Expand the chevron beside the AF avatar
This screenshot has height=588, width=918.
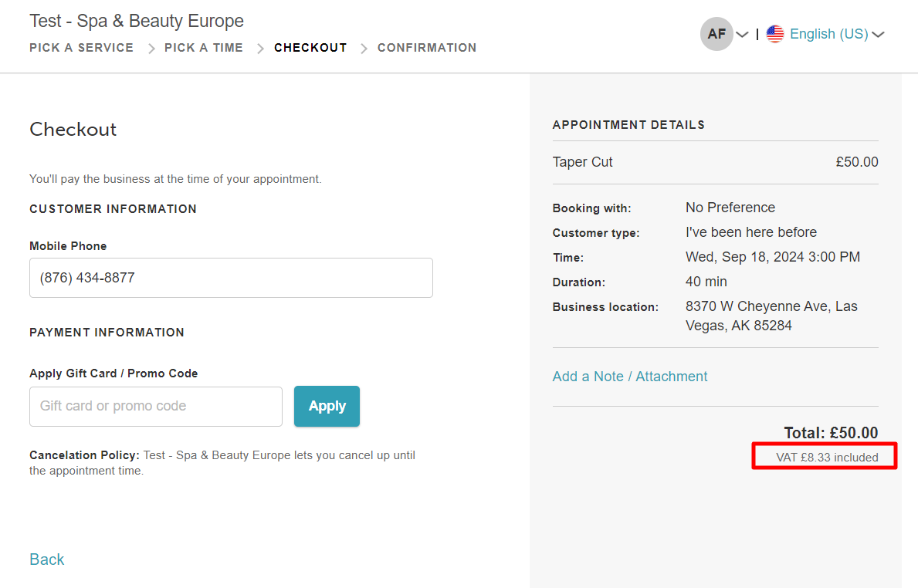pyautogui.click(x=742, y=35)
